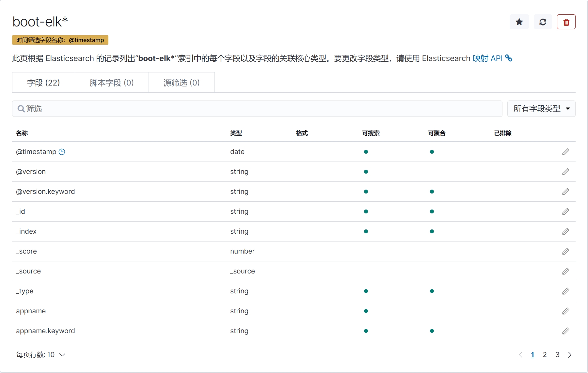Select the 字段 (22) tab
The height and width of the screenshot is (373, 588).
pyautogui.click(x=43, y=83)
